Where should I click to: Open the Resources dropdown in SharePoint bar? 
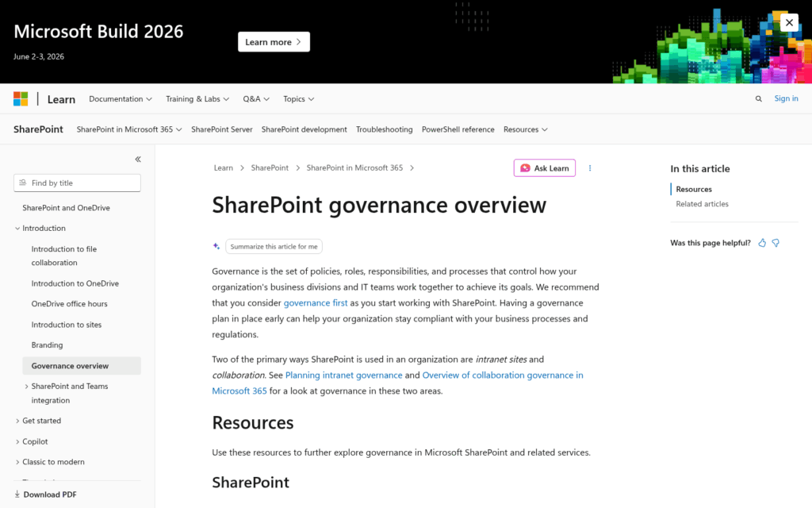[x=525, y=129]
